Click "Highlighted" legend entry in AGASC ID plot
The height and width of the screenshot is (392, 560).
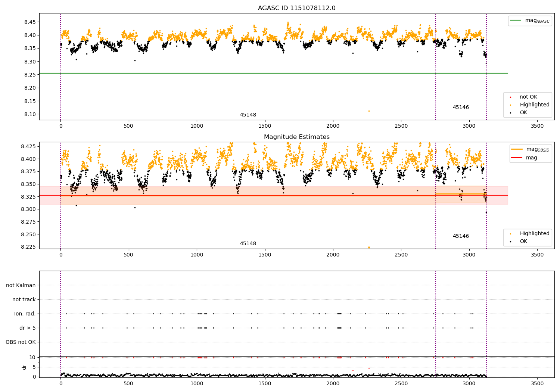(x=530, y=105)
